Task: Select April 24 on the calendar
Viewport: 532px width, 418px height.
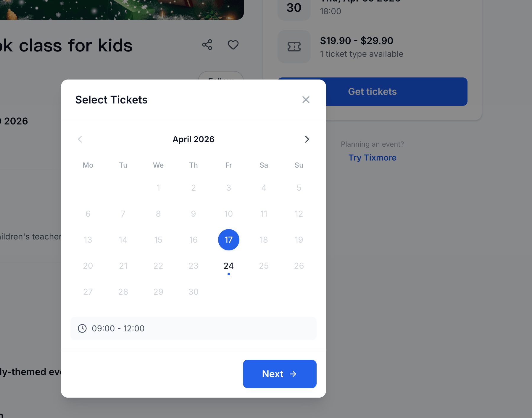Action: pos(228,266)
